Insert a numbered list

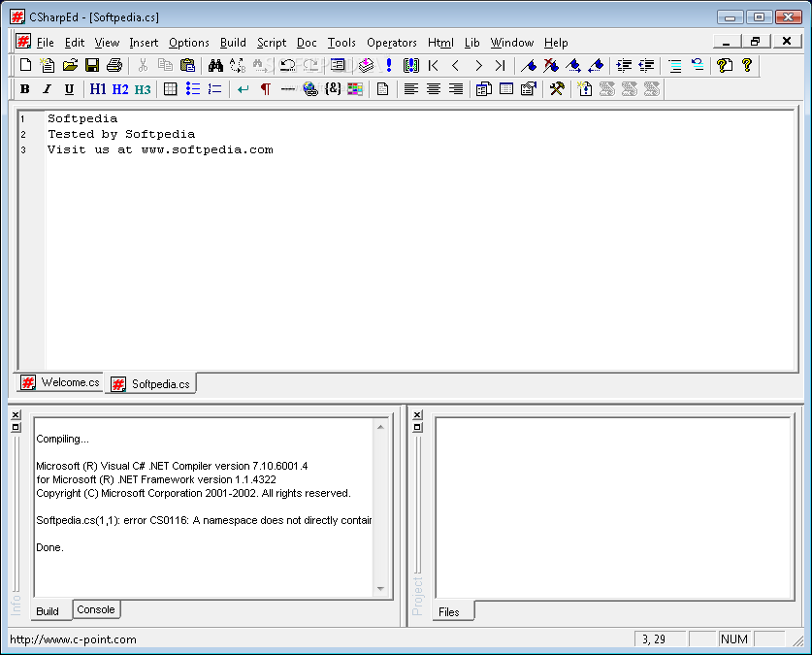(x=215, y=89)
